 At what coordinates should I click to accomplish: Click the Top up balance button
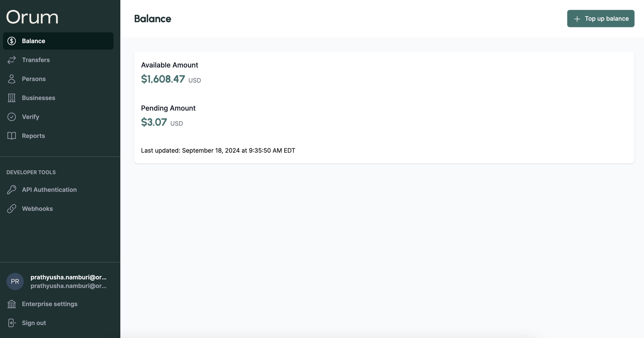coord(600,19)
